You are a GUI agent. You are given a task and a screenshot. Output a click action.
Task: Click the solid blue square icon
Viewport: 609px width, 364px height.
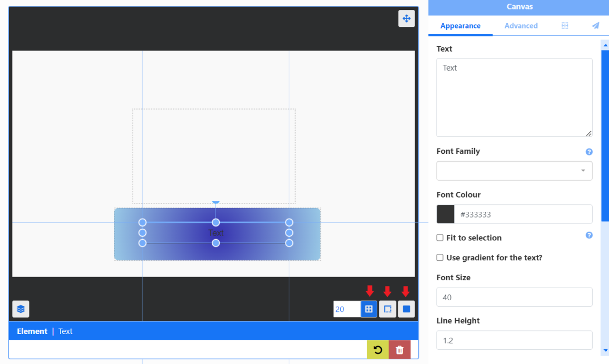tap(406, 309)
